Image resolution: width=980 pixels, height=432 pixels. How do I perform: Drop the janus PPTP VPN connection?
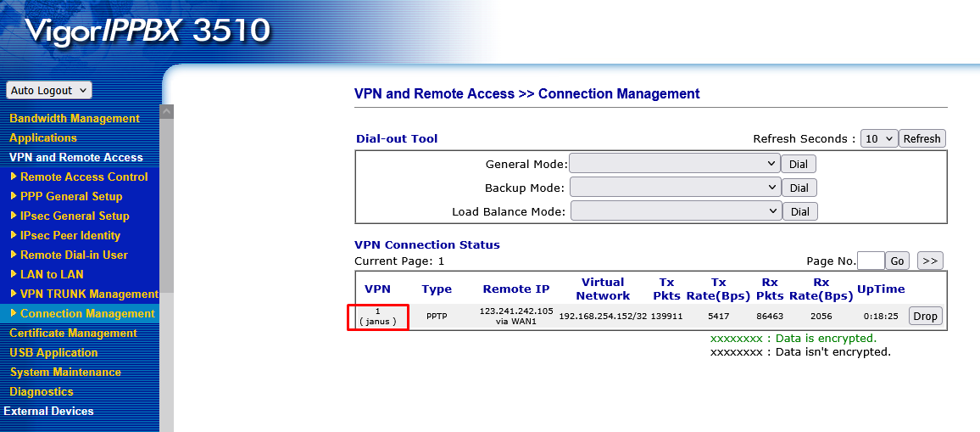point(925,317)
